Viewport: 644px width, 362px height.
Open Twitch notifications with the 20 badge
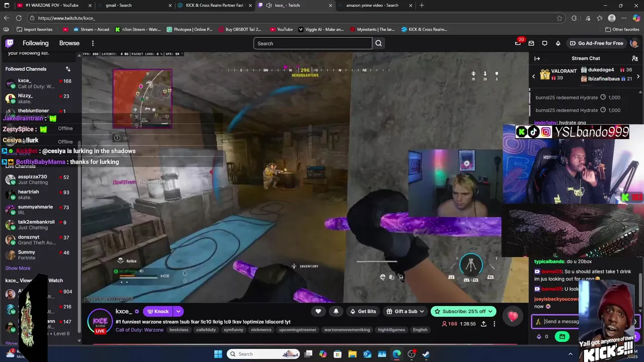click(518, 43)
